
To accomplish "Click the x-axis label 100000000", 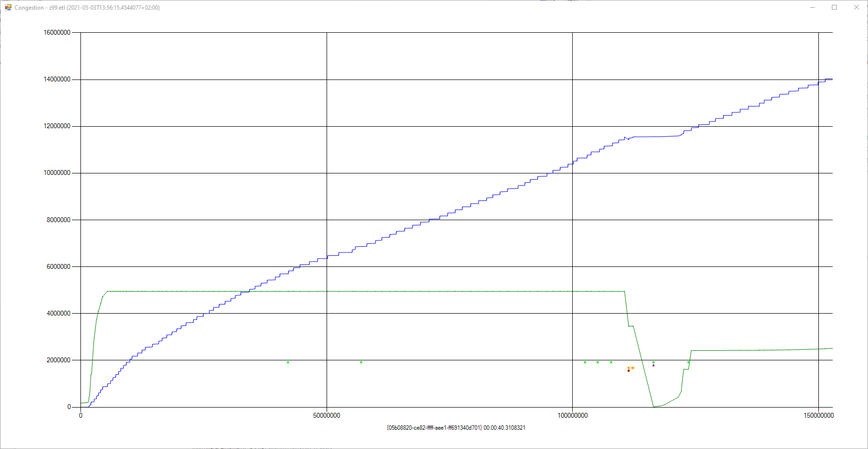I will 573,415.
